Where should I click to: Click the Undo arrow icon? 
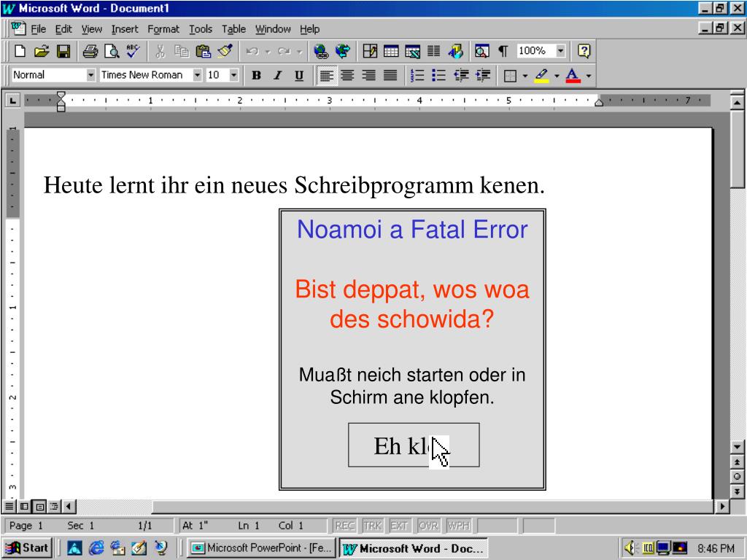click(252, 51)
